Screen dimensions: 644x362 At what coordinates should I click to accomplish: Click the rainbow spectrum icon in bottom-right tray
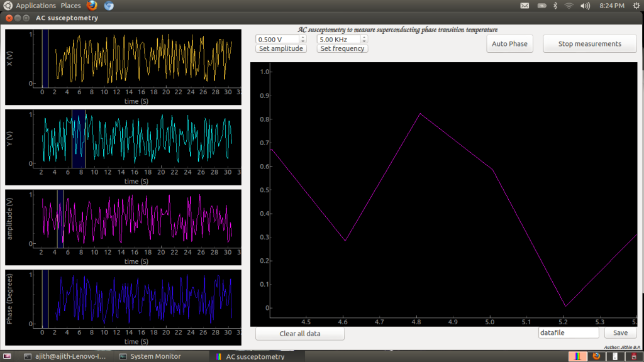click(x=577, y=356)
